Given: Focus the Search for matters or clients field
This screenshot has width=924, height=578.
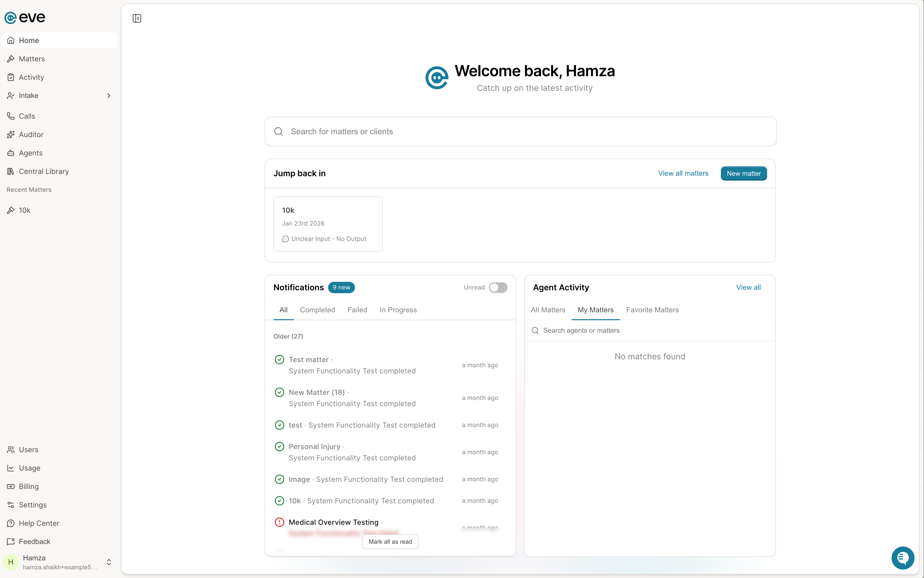Looking at the screenshot, I should coord(521,131).
